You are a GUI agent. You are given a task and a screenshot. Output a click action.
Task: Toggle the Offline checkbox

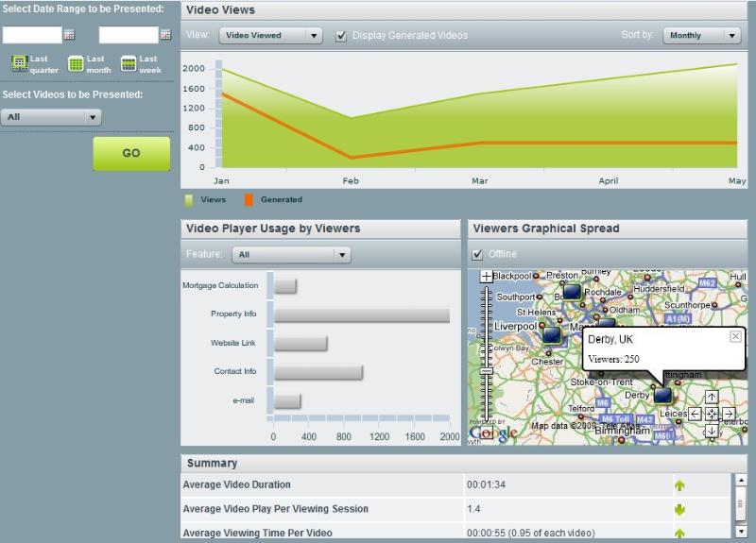(x=477, y=254)
